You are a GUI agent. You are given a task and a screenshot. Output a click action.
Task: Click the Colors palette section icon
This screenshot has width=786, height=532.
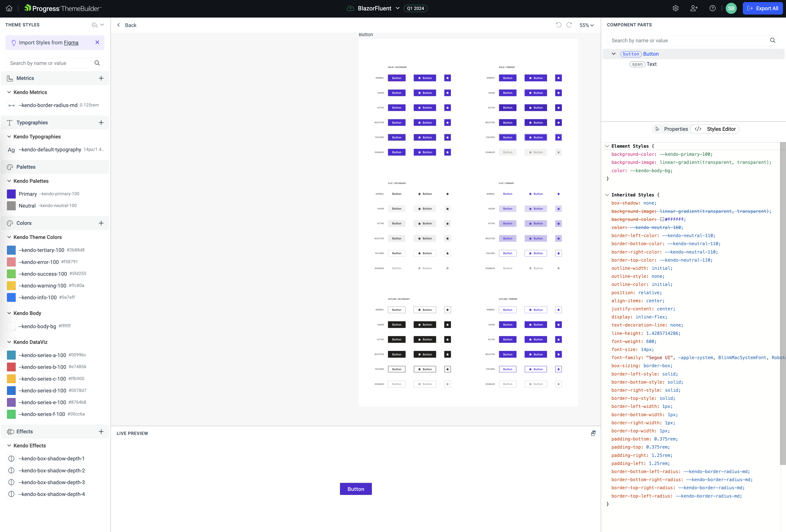point(10,223)
